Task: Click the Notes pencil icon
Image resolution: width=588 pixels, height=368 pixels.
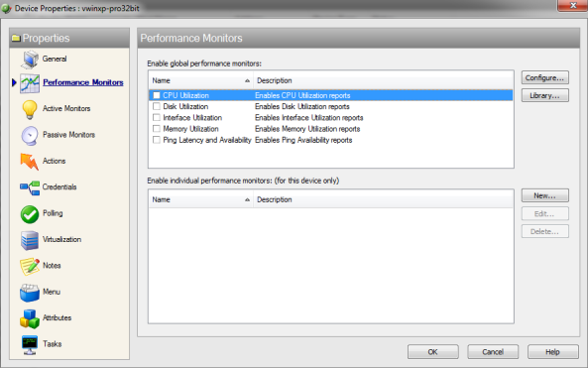Action: (x=30, y=267)
